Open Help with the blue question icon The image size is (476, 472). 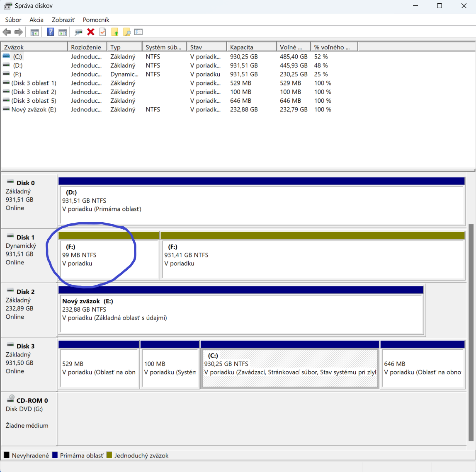click(x=51, y=32)
